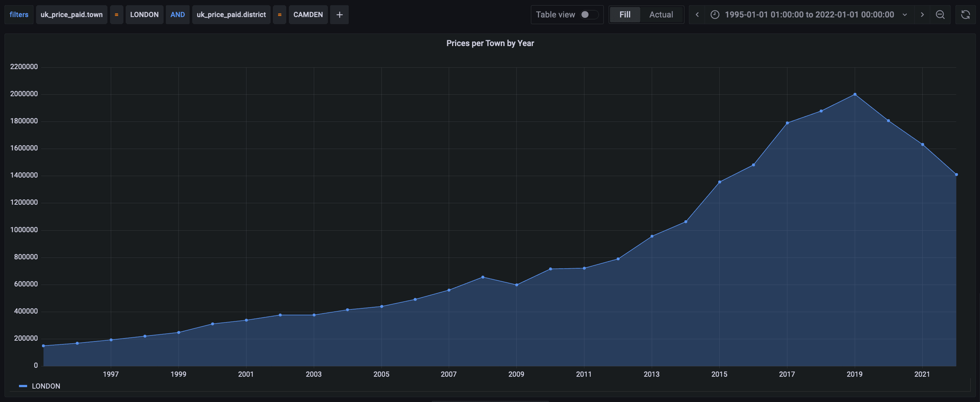Click the clock icon in time picker

pos(715,15)
